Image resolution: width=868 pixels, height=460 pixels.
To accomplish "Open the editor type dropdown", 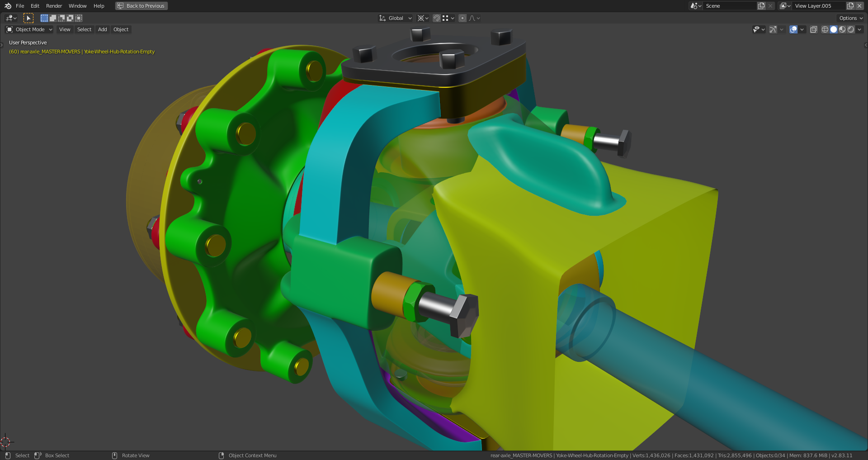I will pos(11,18).
